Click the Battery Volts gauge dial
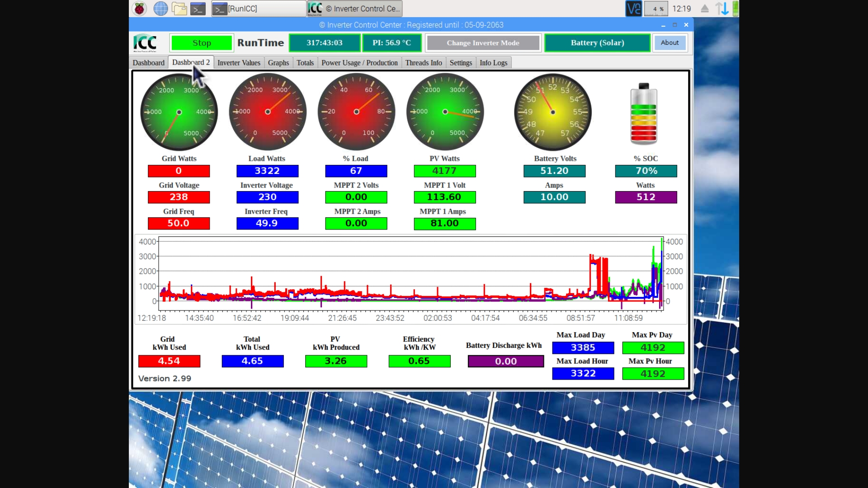 pos(552,112)
